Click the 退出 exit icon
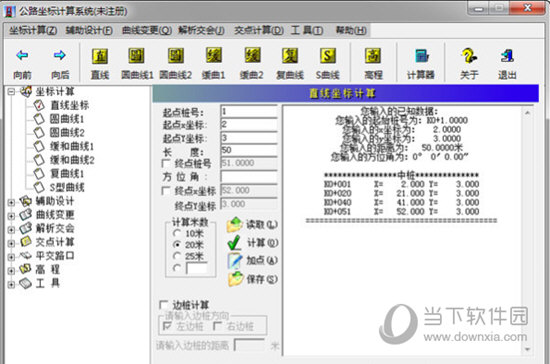Screen dimensions: 550x364 [x=507, y=55]
